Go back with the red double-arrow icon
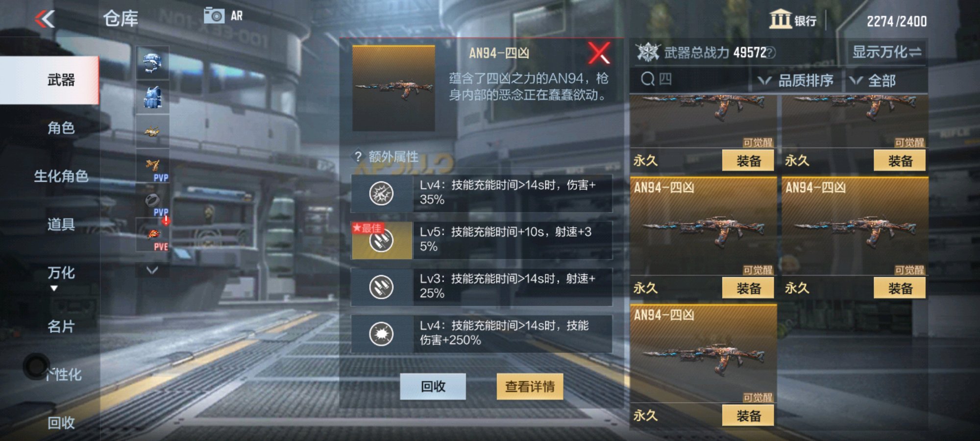 (x=45, y=19)
